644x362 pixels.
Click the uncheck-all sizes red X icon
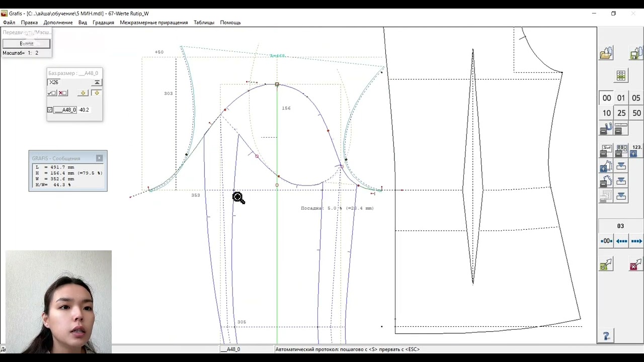pos(62,93)
